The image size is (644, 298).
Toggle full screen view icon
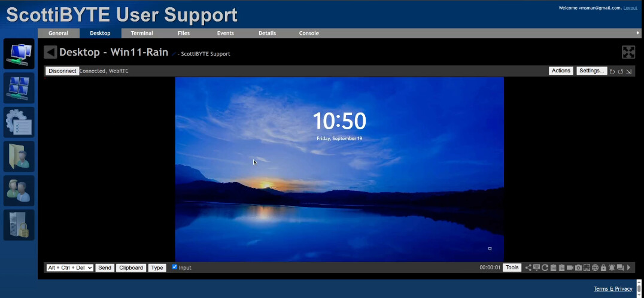(628, 52)
